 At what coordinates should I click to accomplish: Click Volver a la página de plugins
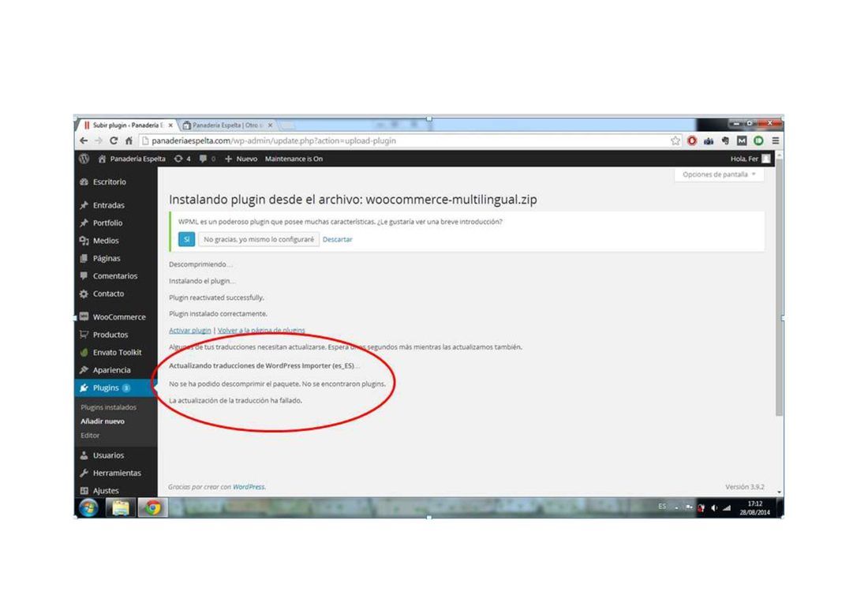point(261,331)
